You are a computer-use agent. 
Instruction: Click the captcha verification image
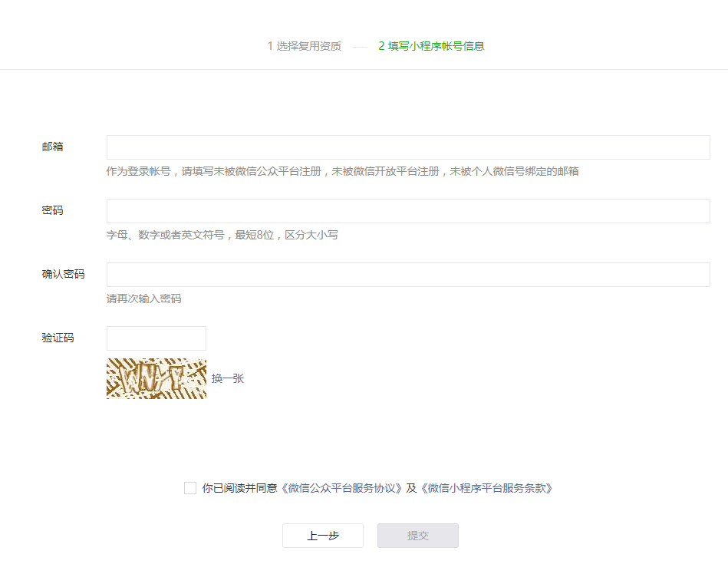[x=156, y=378]
